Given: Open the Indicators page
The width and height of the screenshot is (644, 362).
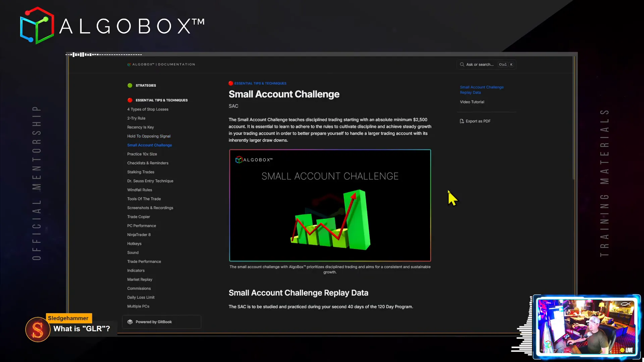Looking at the screenshot, I should point(136,270).
